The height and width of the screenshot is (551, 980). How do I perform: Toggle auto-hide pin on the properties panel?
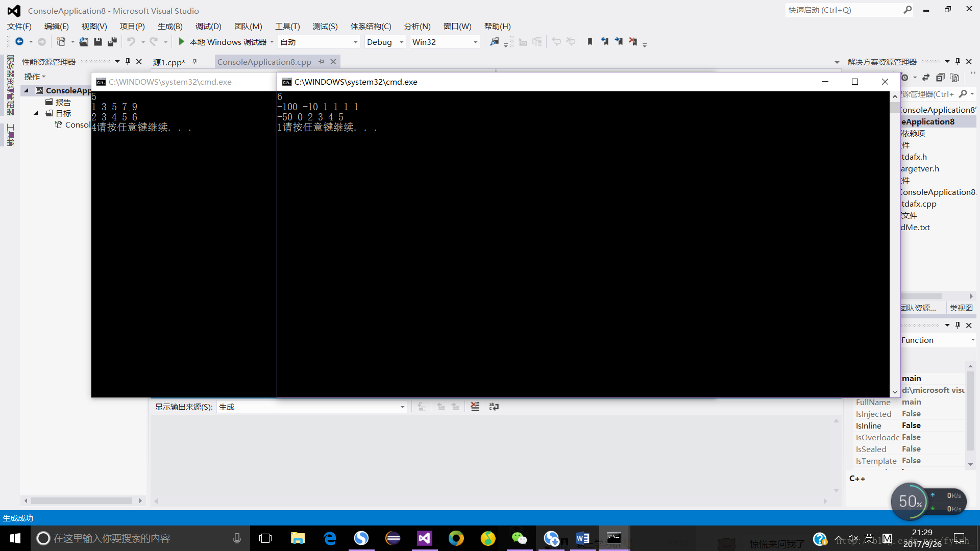[958, 325]
